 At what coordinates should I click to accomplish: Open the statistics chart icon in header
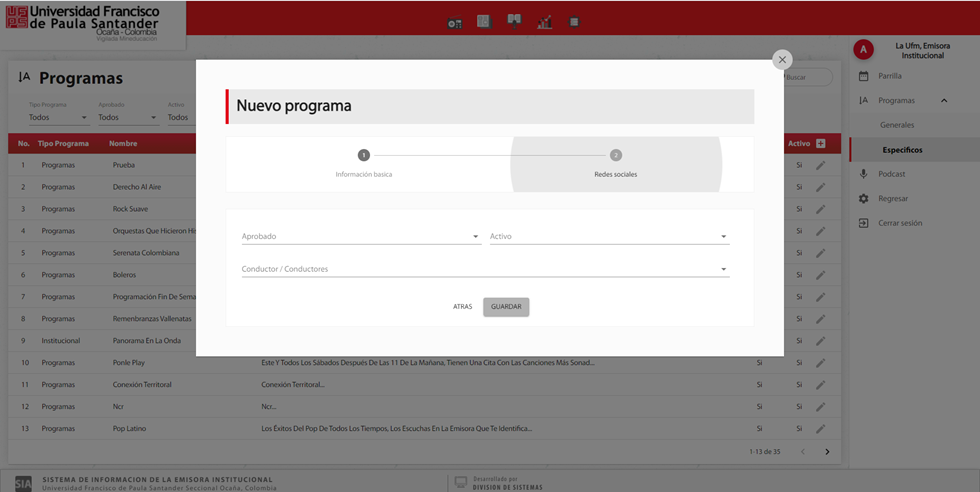tap(544, 22)
